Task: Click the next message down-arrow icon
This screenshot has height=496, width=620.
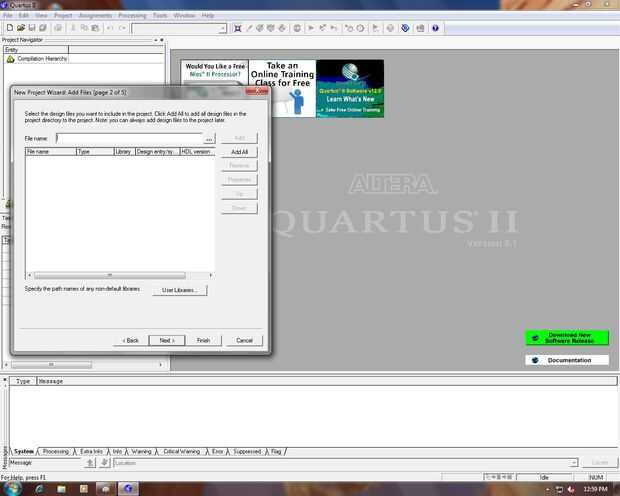Action: [104, 462]
